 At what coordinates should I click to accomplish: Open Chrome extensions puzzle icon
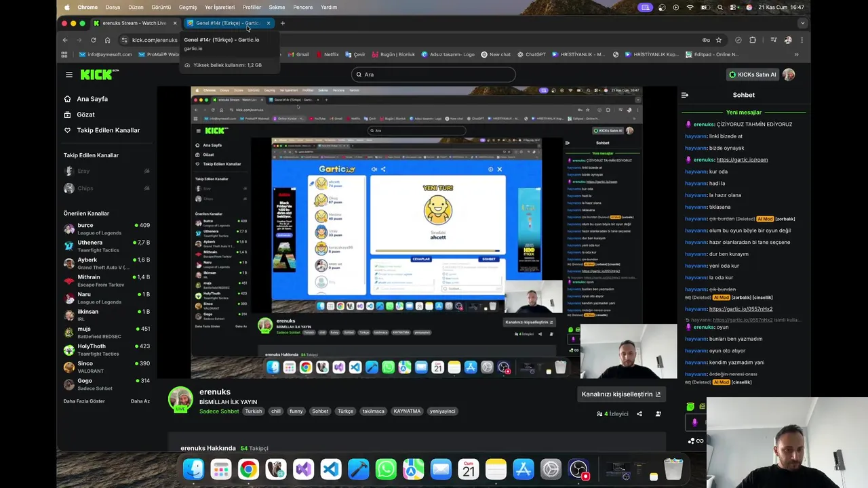click(x=753, y=40)
